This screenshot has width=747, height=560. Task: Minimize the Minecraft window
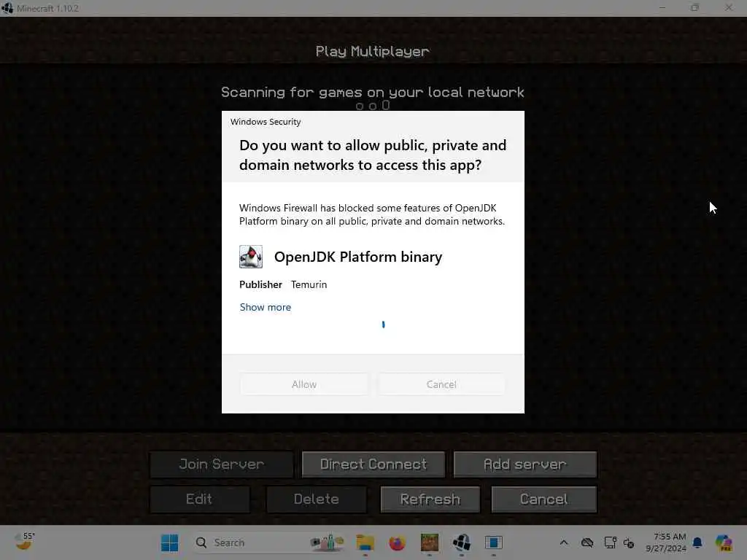point(662,7)
